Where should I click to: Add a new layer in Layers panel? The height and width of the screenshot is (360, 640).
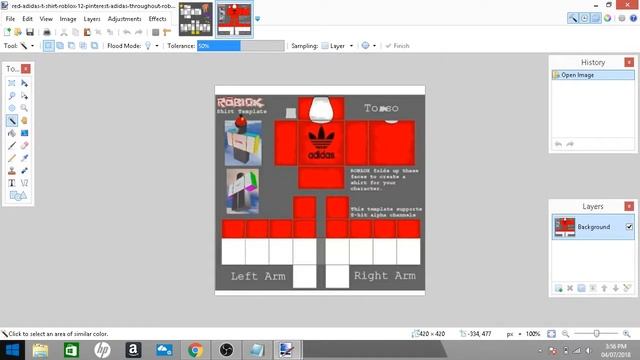[x=559, y=288]
